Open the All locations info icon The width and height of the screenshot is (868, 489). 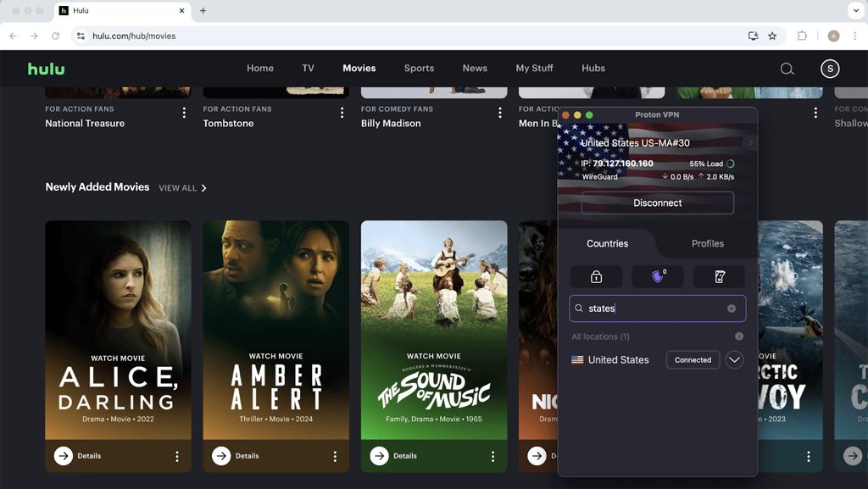coord(739,336)
